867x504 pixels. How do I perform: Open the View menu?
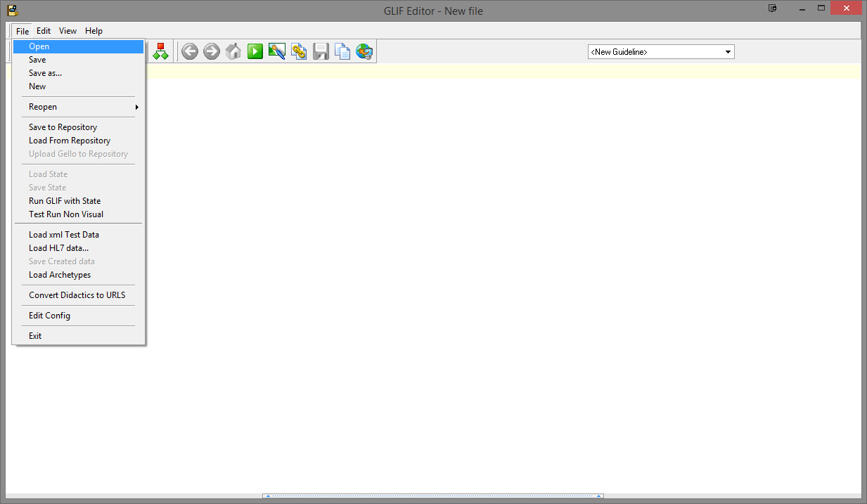point(68,31)
